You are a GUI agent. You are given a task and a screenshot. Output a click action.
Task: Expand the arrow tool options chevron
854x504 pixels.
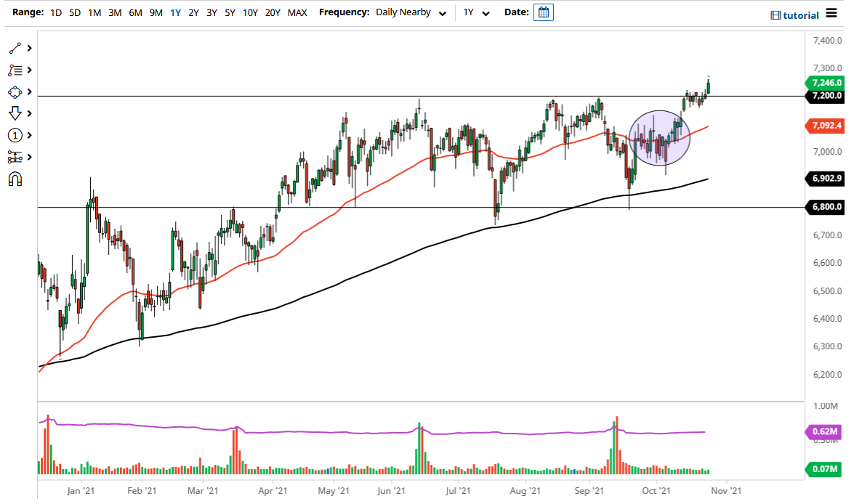tap(28, 113)
